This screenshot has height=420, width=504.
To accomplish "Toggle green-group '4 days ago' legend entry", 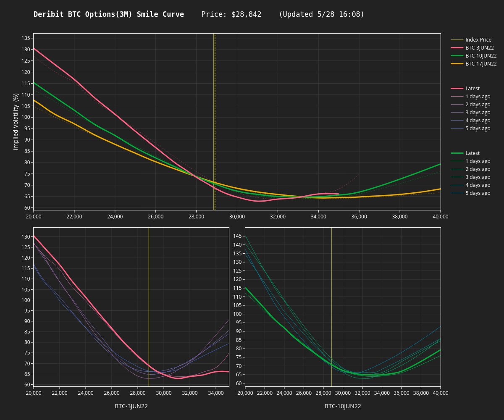I will (x=470, y=185).
